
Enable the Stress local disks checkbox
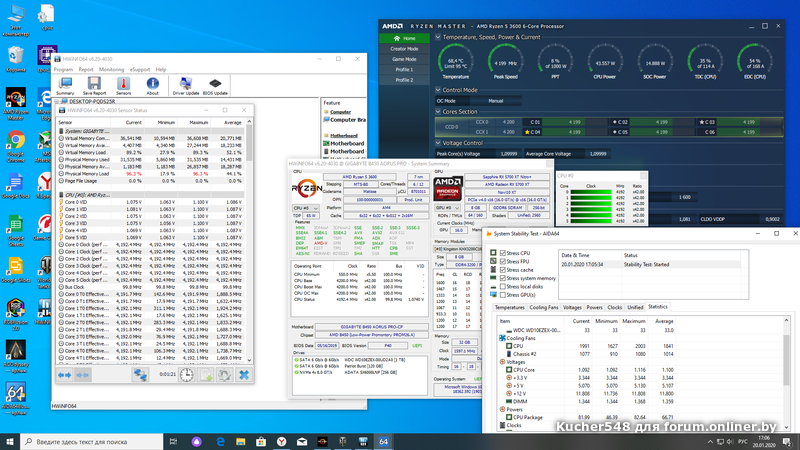pyautogui.click(x=501, y=286)
